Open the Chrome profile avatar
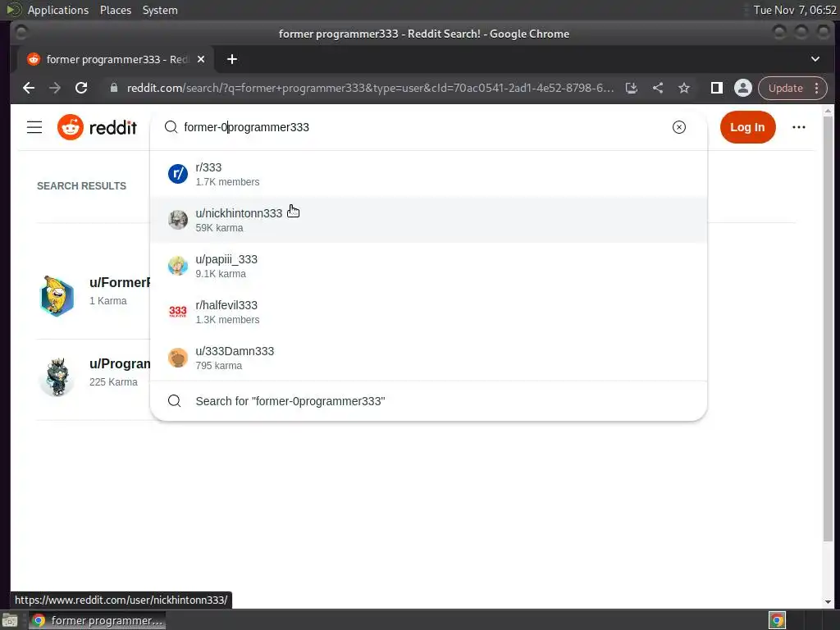840x630 pixels. [x=743, y=88]
